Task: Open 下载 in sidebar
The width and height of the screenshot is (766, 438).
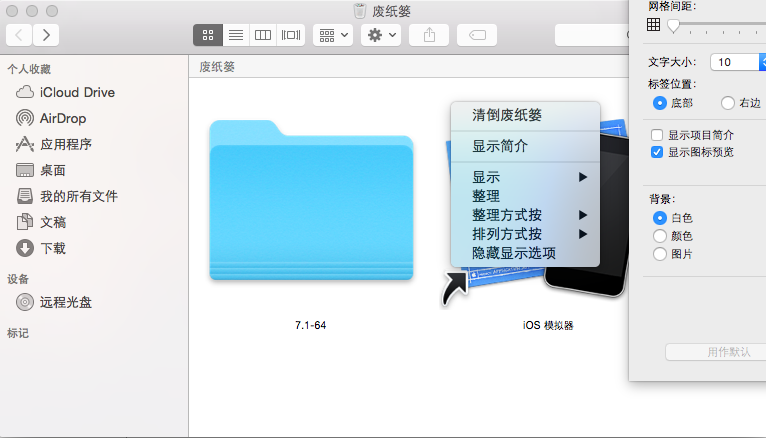Action: coord(41,248)
